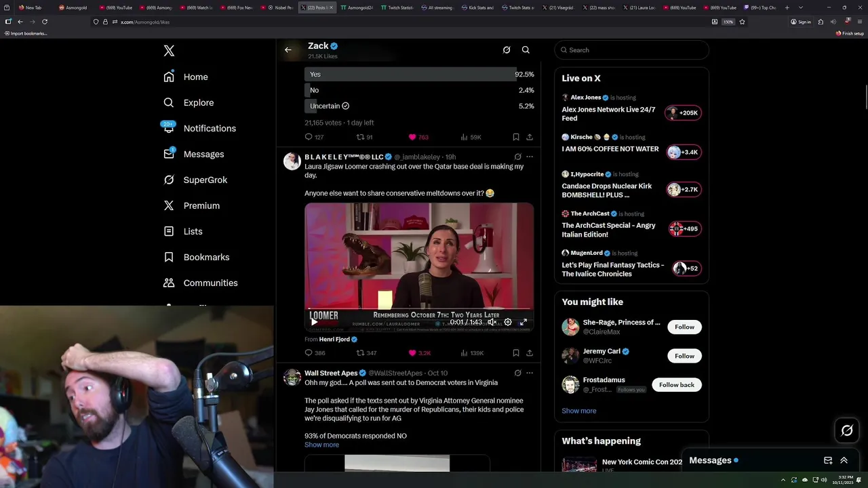Switch to Asmongold browser tab
Screen dimensions: 868x488
[x=75, y=7]
